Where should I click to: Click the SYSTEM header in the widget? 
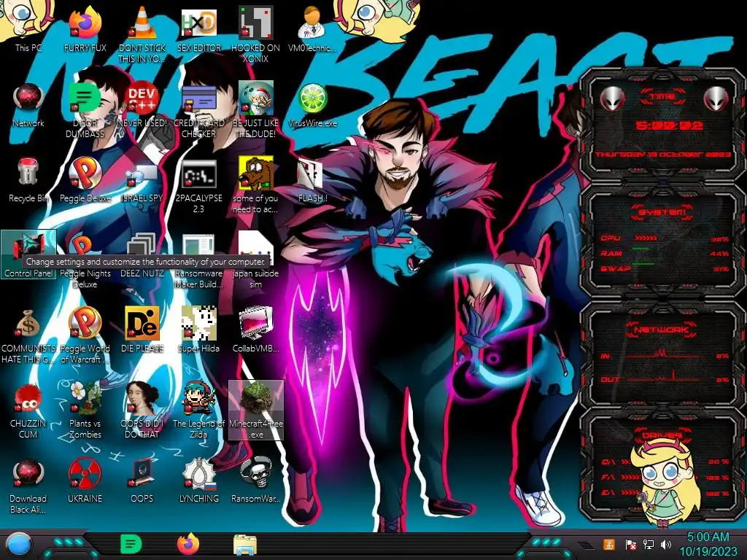[x=662, y=212]
